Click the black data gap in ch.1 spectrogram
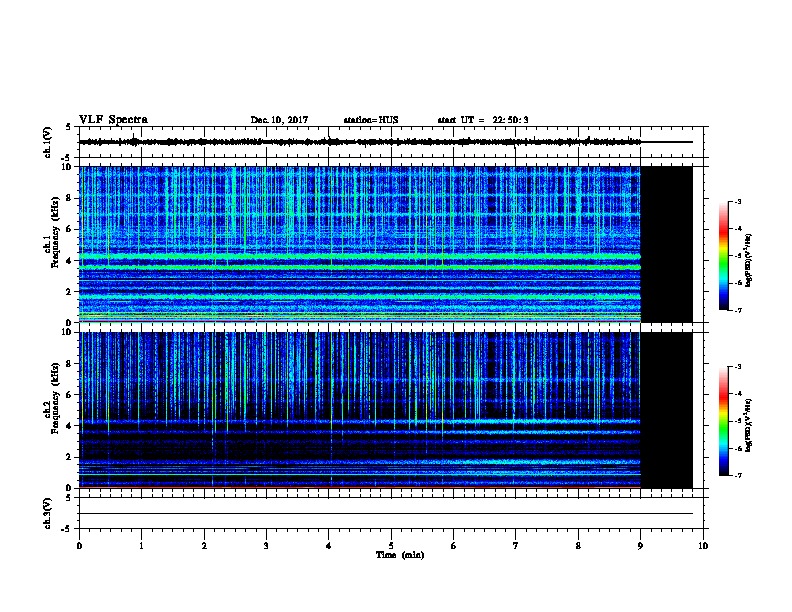792x612 pixels. tap(666, 244)
